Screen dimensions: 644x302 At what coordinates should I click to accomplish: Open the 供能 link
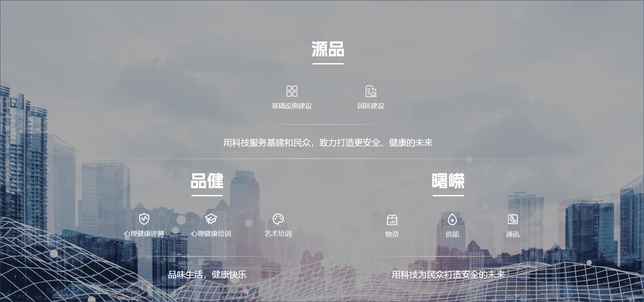452,234
